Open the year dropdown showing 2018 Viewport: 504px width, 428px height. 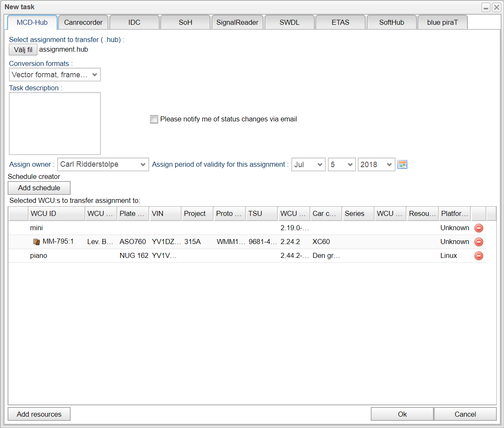point(376,165)
